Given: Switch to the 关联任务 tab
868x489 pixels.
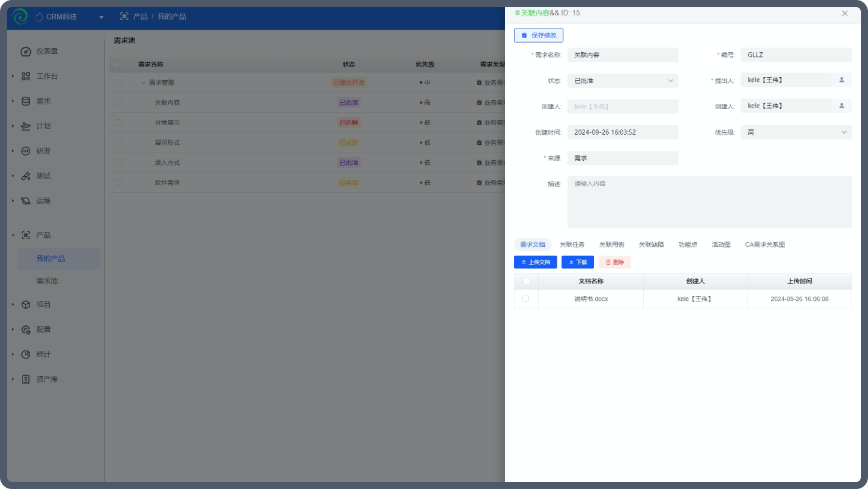Looking at the screenshot, I should click(x=572, y=244).
